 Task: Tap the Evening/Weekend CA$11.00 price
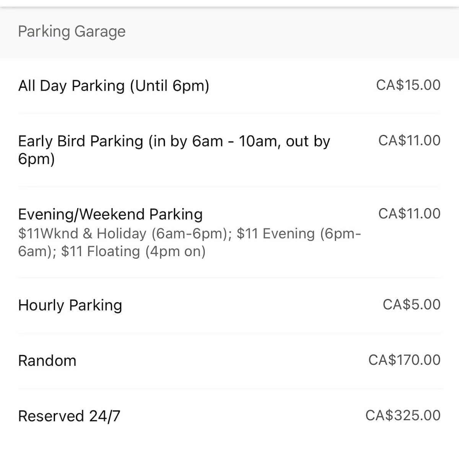tap(409, 214)
